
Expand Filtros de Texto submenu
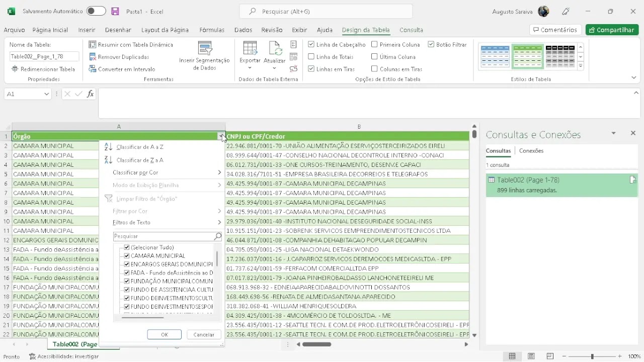[219, 222]
